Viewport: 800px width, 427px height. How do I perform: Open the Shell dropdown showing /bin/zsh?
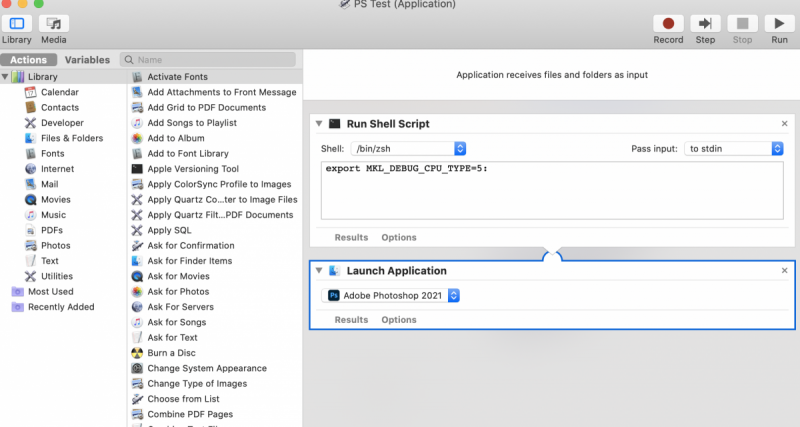pos(408,148)
